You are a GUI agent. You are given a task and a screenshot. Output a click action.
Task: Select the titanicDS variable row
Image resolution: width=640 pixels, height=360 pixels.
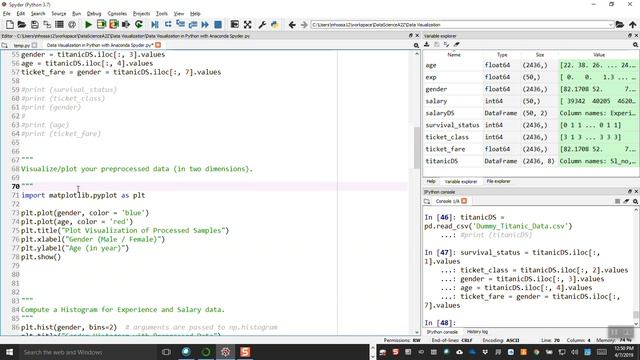pos(531,161)
